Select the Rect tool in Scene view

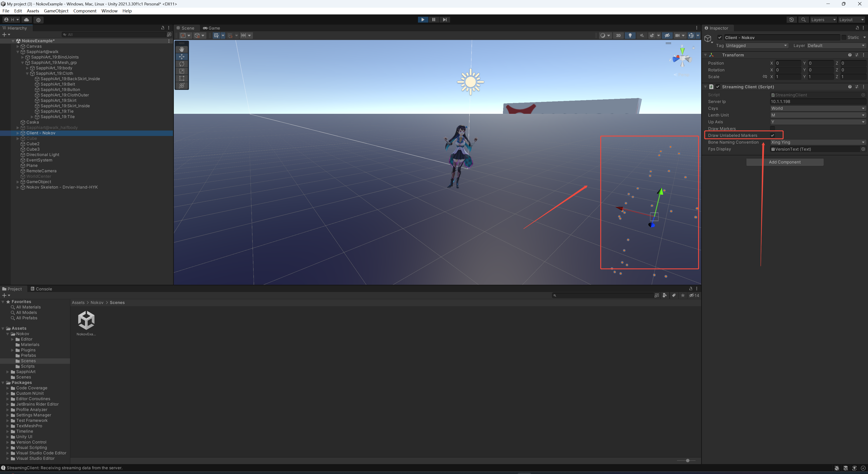pos(182,78)
